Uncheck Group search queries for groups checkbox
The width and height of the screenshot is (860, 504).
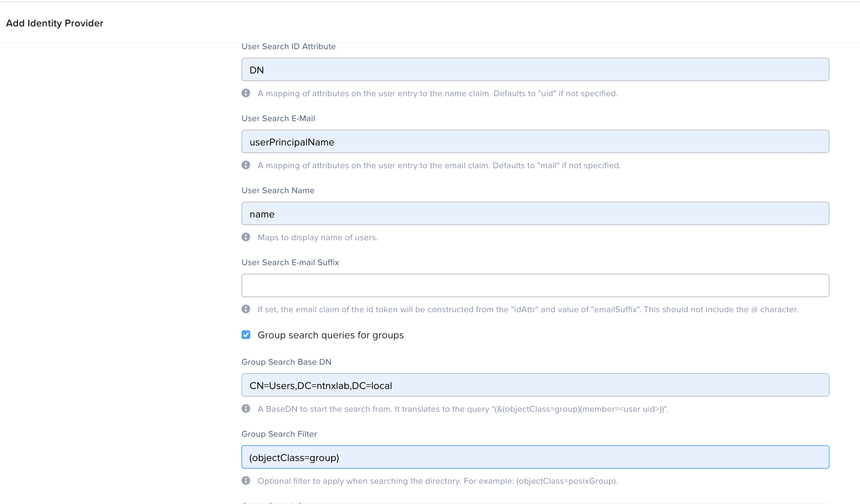(x=246, y=335)
